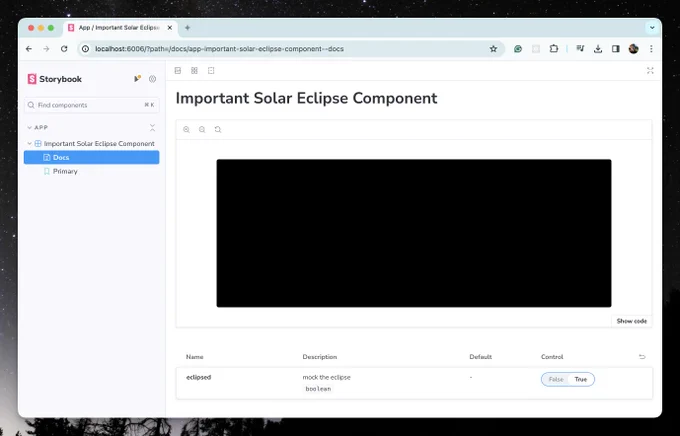Toggle the outline toolbar icon

pos(211,70)
